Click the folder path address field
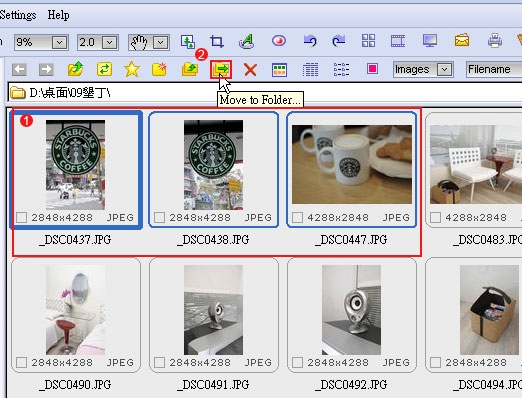 pyautogui.click(x=265, y=92)
